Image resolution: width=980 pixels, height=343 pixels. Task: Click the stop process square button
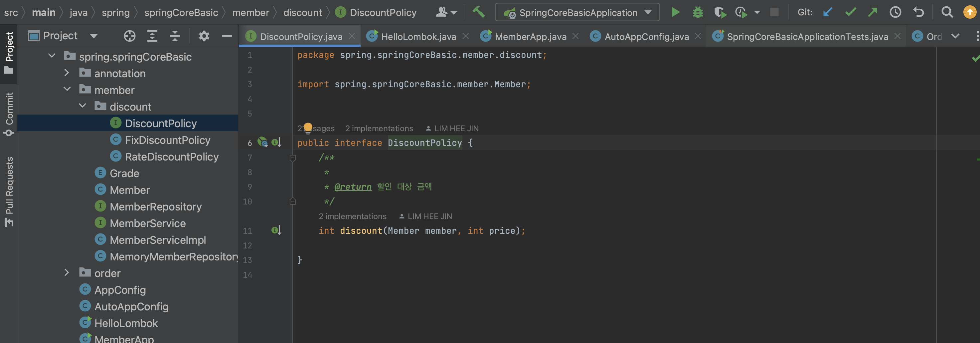click(x=774, y=13)
